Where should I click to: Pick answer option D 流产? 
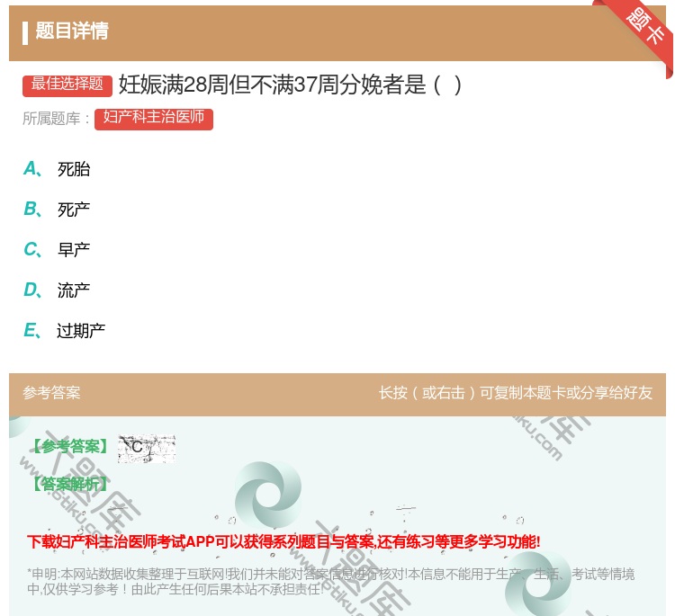(57, 290)
